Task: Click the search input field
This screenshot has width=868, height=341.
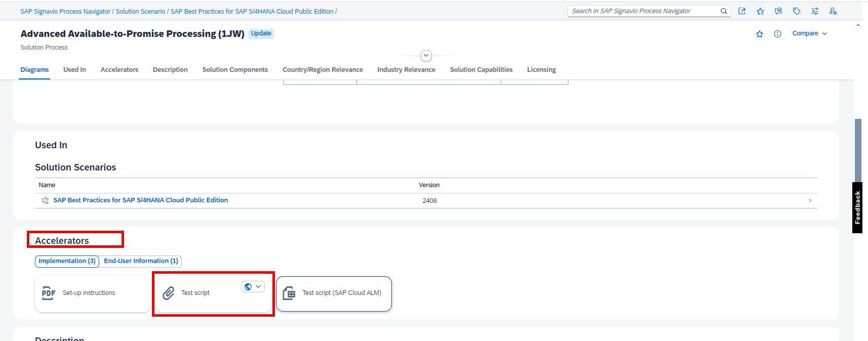Action: pos(644,11)
